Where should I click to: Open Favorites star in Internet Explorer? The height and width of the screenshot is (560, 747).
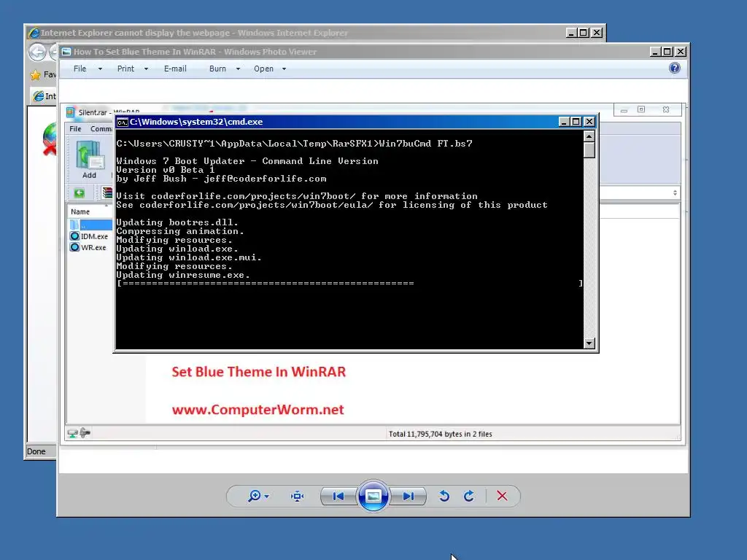click(35, 75)
